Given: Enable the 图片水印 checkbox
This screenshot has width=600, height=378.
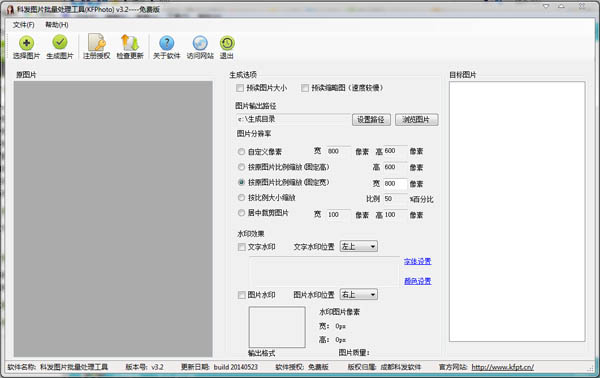Looking at the screenshot, I should [x=241, y=295].
